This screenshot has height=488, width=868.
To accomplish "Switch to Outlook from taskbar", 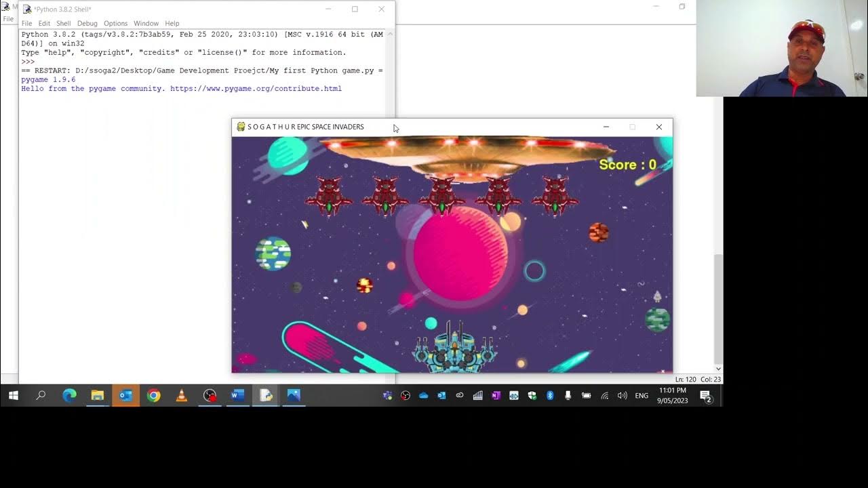I will pyautogui.click(x=125, y=395).
